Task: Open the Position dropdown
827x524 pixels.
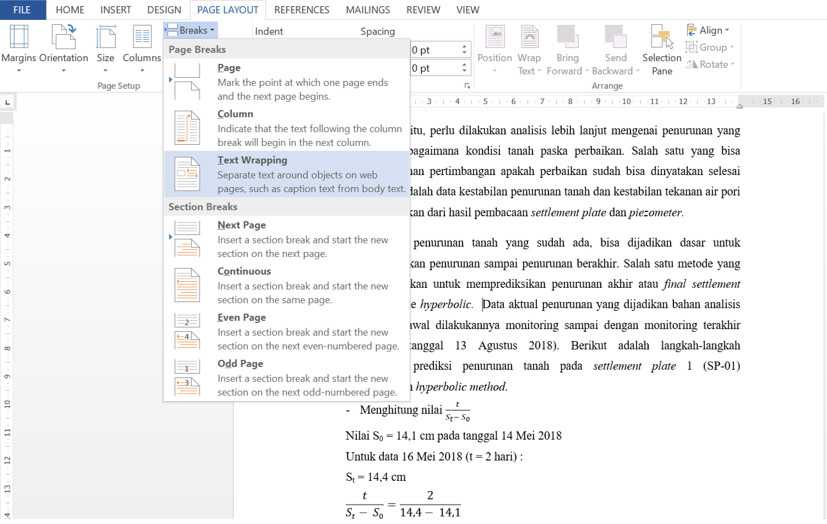Action: tap(494, 50)
